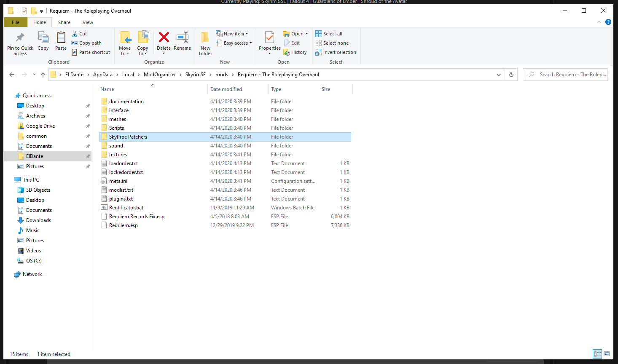Go up one folder level
618x364 pixels.
43,75
